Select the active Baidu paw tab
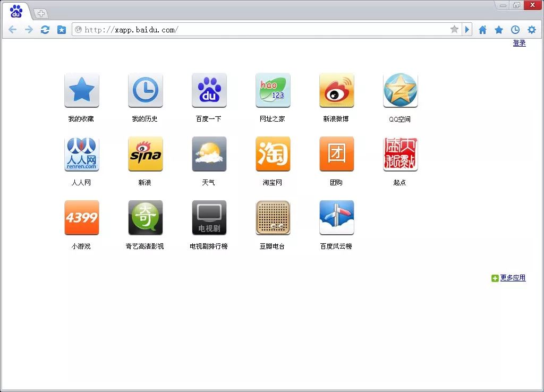544x392 pixels. (16, 11)
